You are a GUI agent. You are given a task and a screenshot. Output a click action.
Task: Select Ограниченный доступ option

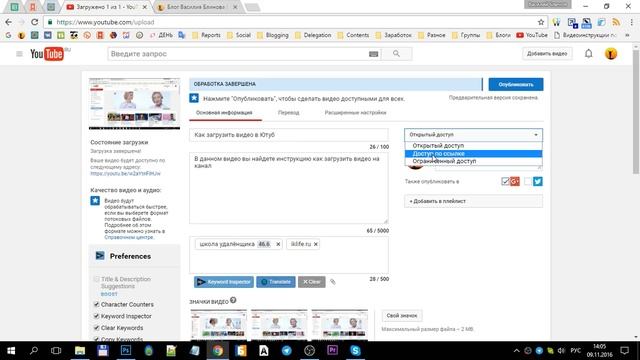pyautogui.click(x=473, y=161)
